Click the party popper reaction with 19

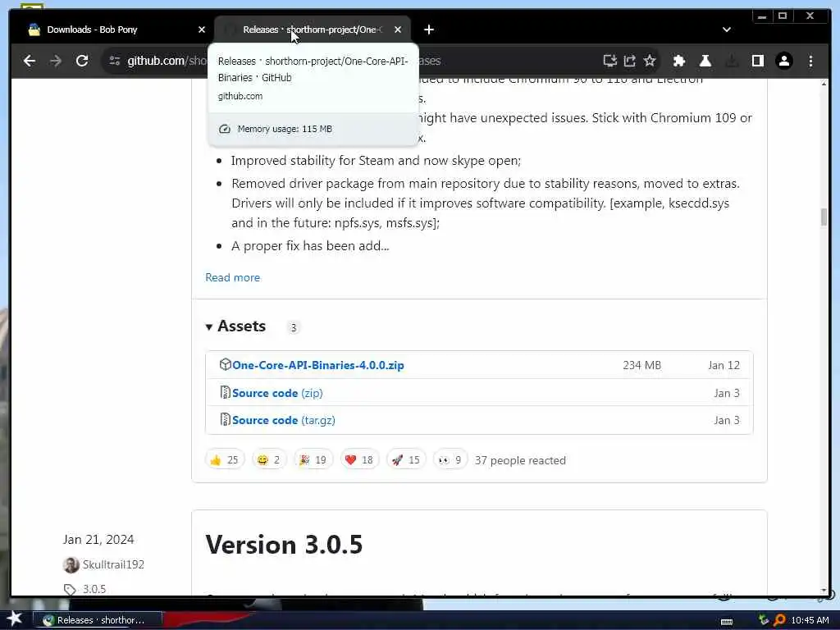(313, 459)
